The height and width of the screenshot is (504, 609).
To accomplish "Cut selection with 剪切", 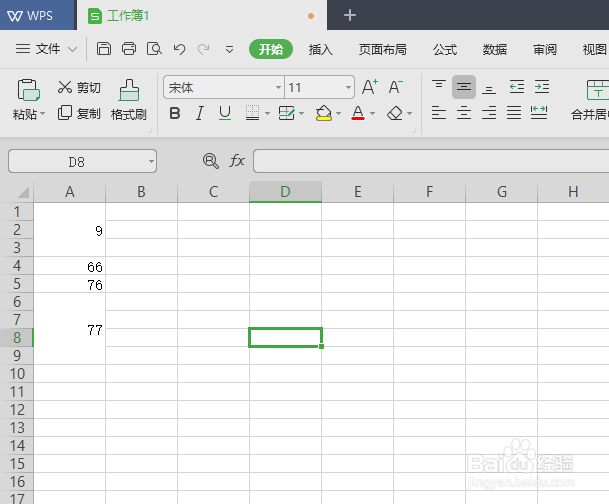I will (x=79, y=87).
